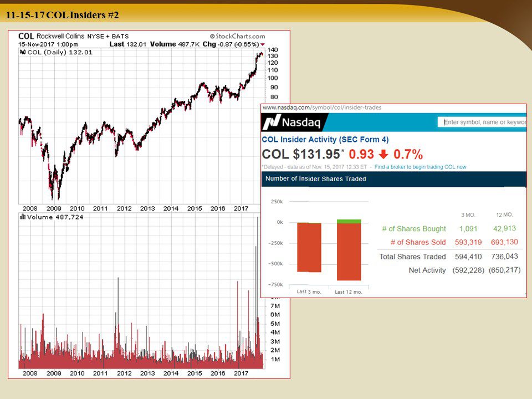Click the '# of Shares Sold' label
532x399 pixels.
point(418,242)
